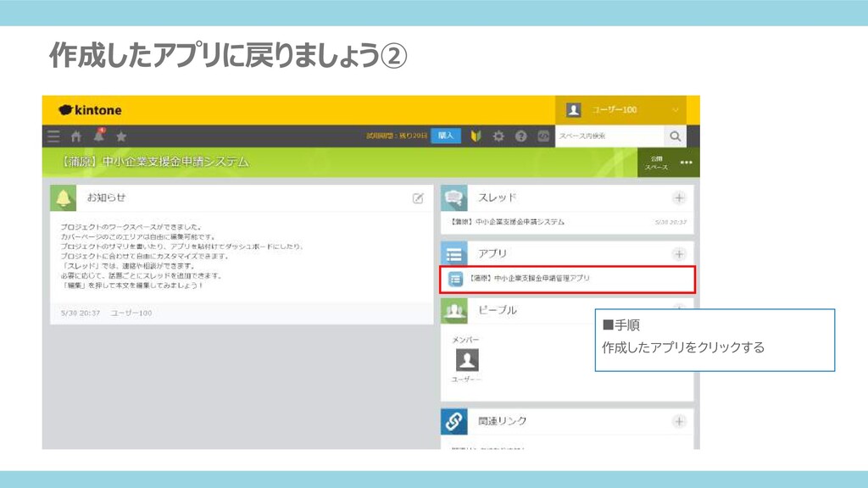Focus the スペース内検索 search field
Image resolution: width=868 pixels, height=488 pixels.
(x=609, y=136)
